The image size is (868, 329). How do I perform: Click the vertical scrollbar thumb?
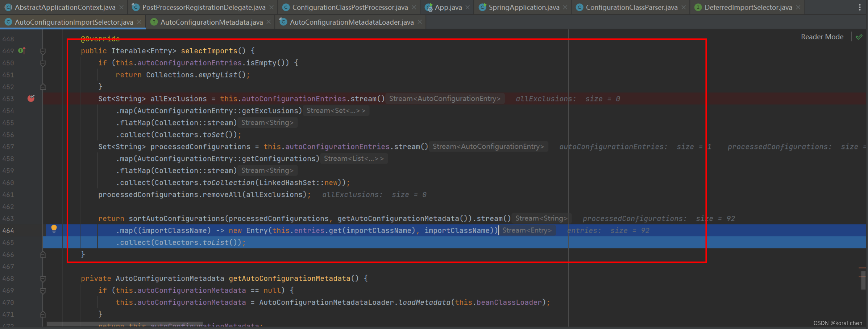tap(863, 280)
